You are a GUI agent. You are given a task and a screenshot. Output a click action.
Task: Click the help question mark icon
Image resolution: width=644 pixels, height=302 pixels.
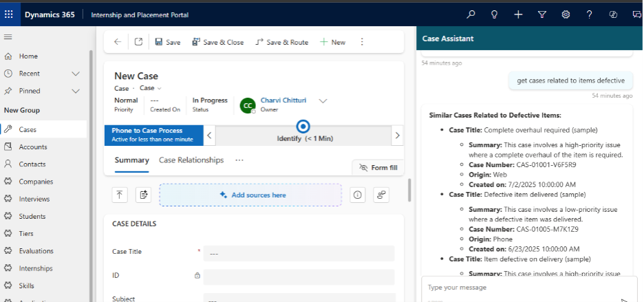tap(590, 14)
